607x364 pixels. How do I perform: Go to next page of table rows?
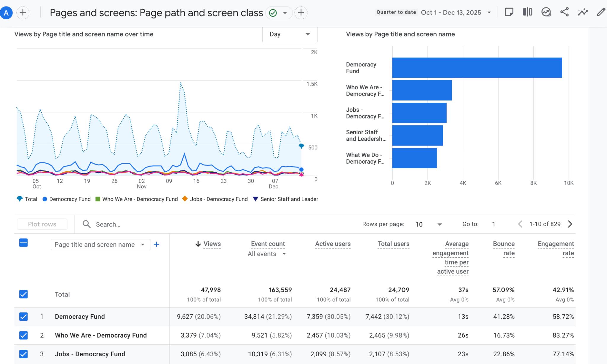[570, 224]
